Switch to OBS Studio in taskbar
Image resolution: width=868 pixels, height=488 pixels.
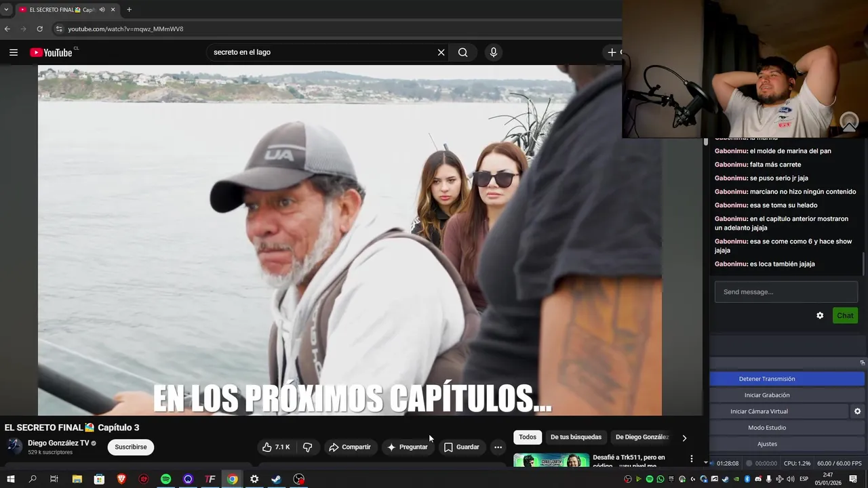299,479
